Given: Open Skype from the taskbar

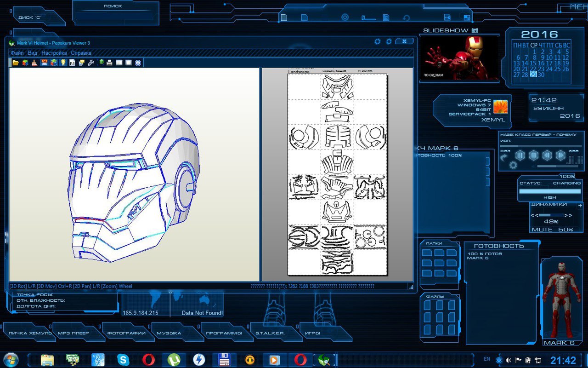Looking at the screenshot, I should [123, 360].
